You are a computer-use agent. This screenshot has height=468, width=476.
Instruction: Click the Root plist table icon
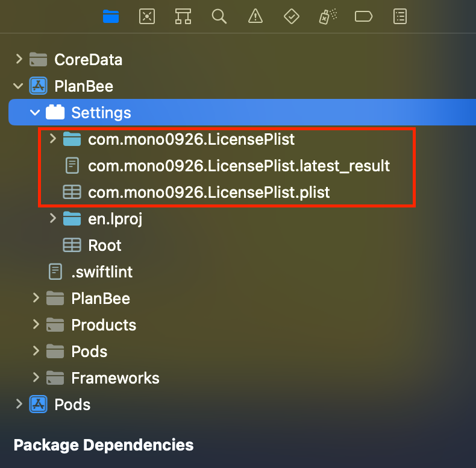[72, 245]
